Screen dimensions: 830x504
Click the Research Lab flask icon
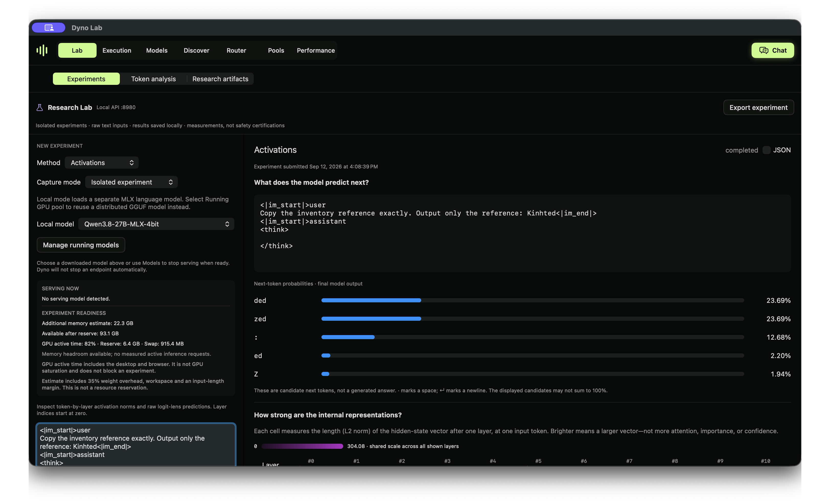coord(39,107)
